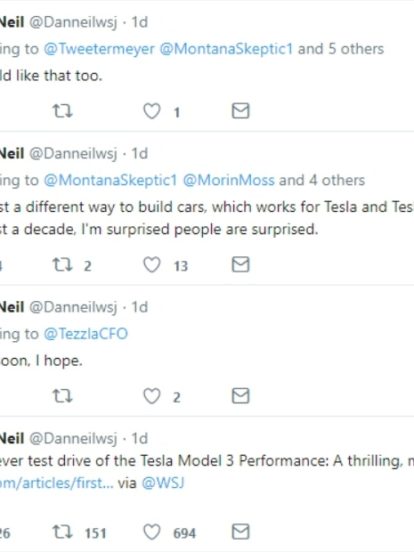Send Model 3 Performance tweet via message
Screen dimensions: 414x552
[x=241, y=532]
